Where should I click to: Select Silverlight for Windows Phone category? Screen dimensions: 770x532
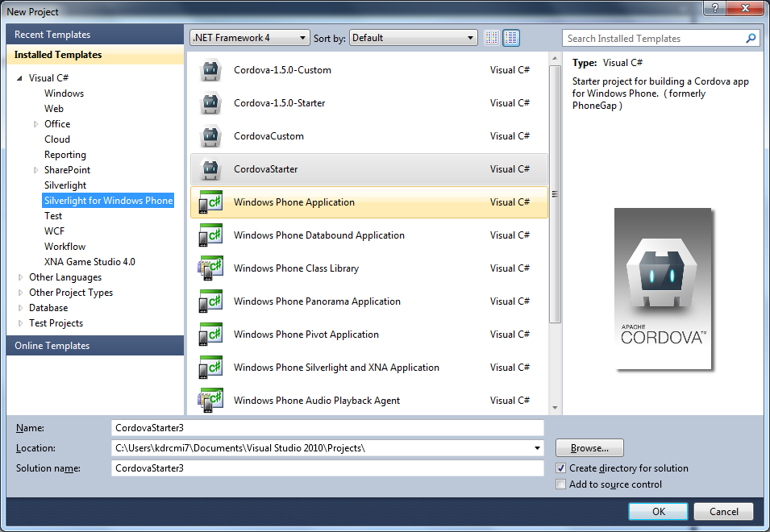(109, 200)
